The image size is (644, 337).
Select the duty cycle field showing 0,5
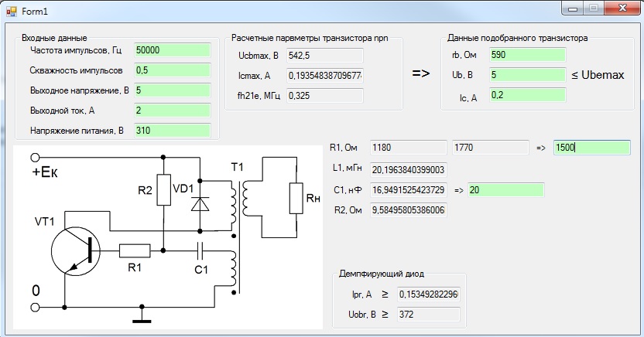click(172, 70)
